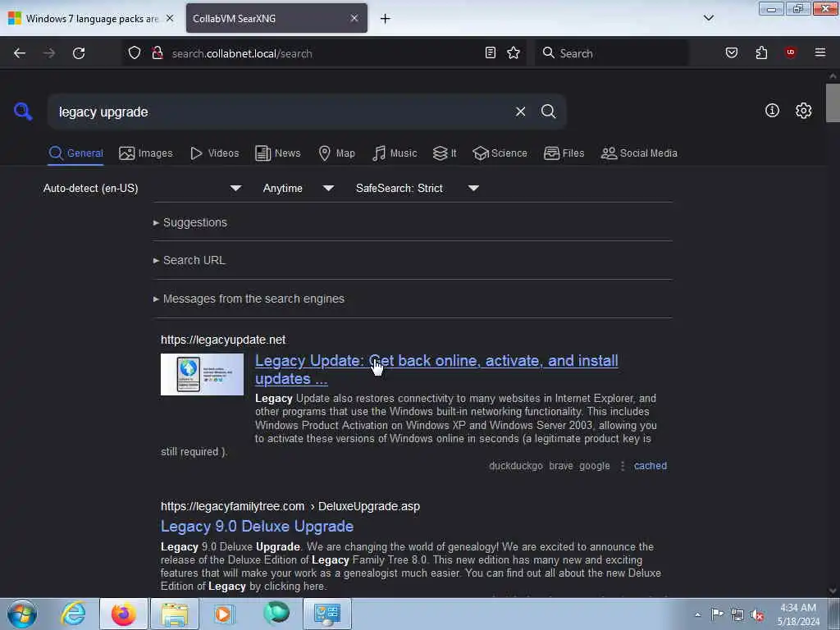
Task: Click the duckduckgo engine label
Action: click(x=516, y=466)
